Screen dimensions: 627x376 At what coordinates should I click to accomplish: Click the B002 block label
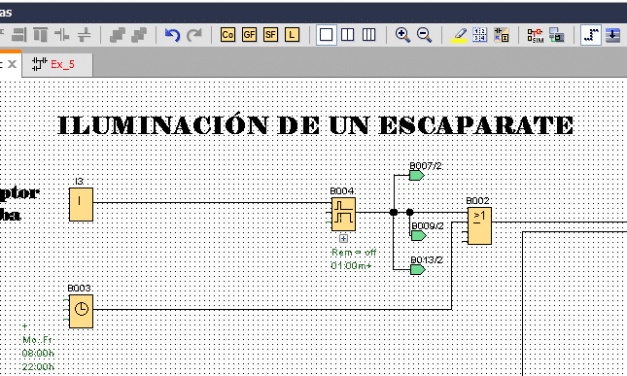tap(478, 201)
